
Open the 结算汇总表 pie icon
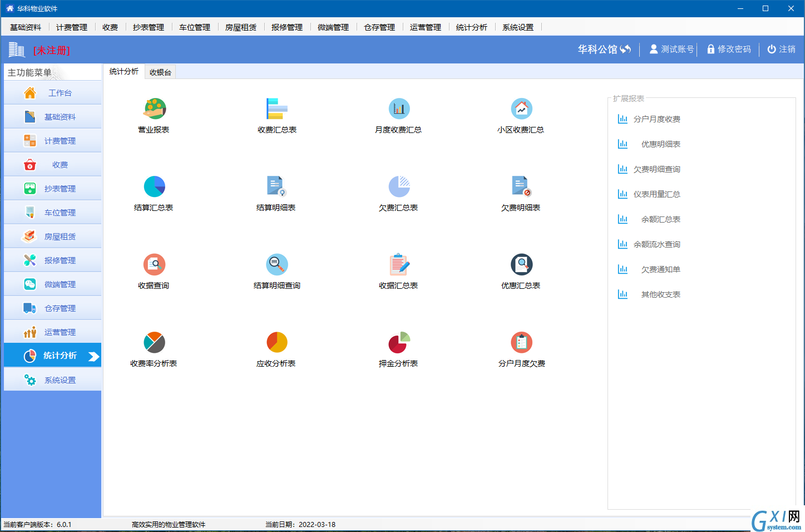[154, 186]
